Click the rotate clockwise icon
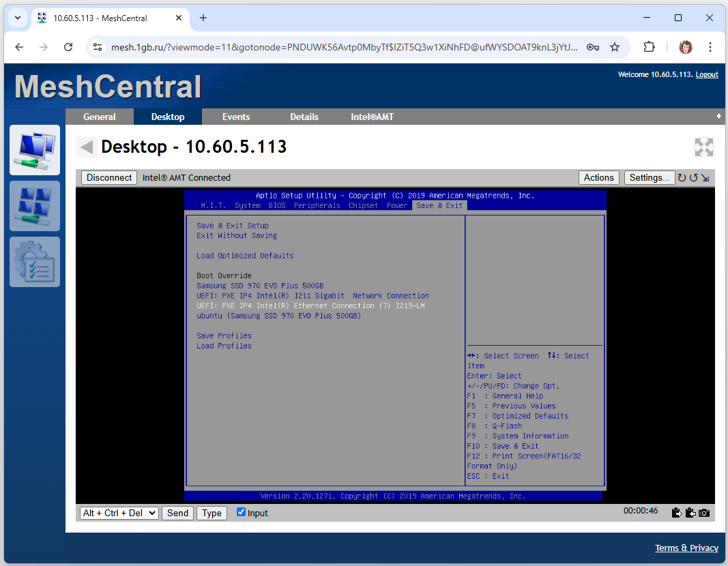728x566 pixels. (682, 178)
